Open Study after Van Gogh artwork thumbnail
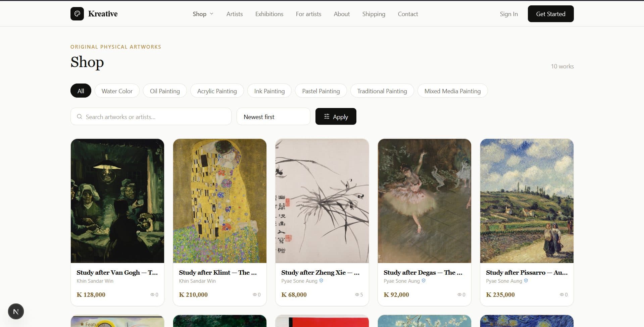Image resolution: width=644 pixels, height=327 pixels. coord(117,201)
